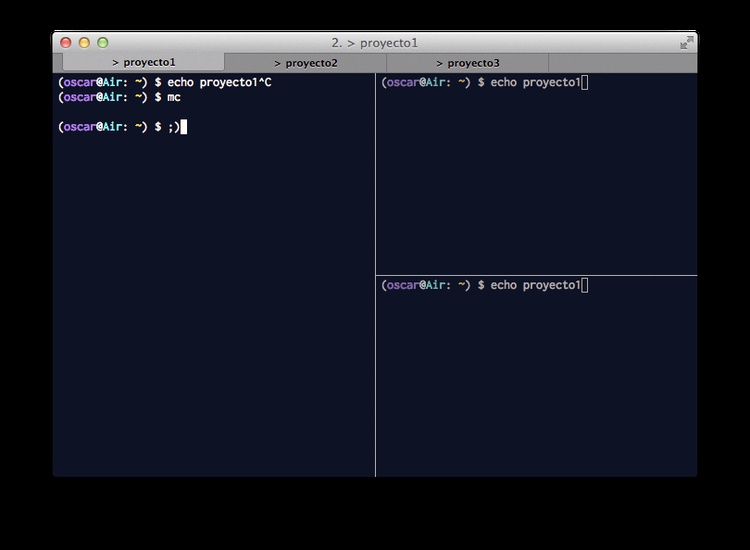The height and width of the screenshot is (550, 750).
Task: Switch to the proyecto3 tab
Action: tap(467, 63)
